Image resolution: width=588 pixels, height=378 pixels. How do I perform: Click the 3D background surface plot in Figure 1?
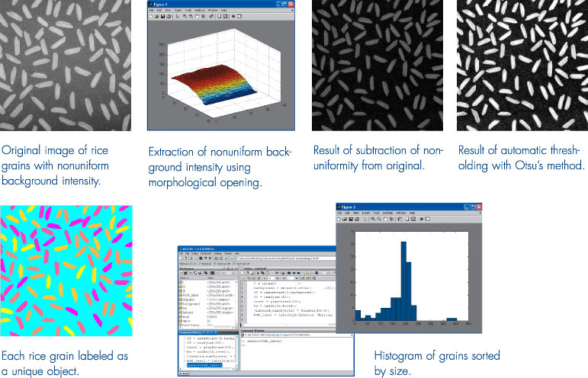click(x=214, y=85)
